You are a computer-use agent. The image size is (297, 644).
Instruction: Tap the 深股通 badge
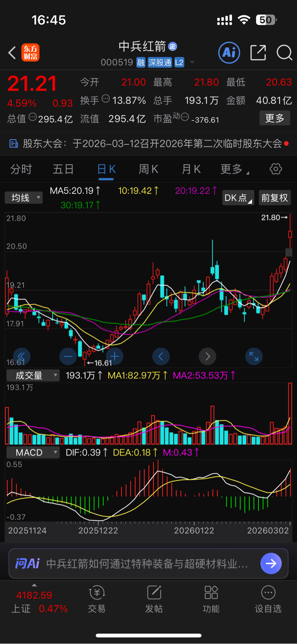click(x=160, y=62)
